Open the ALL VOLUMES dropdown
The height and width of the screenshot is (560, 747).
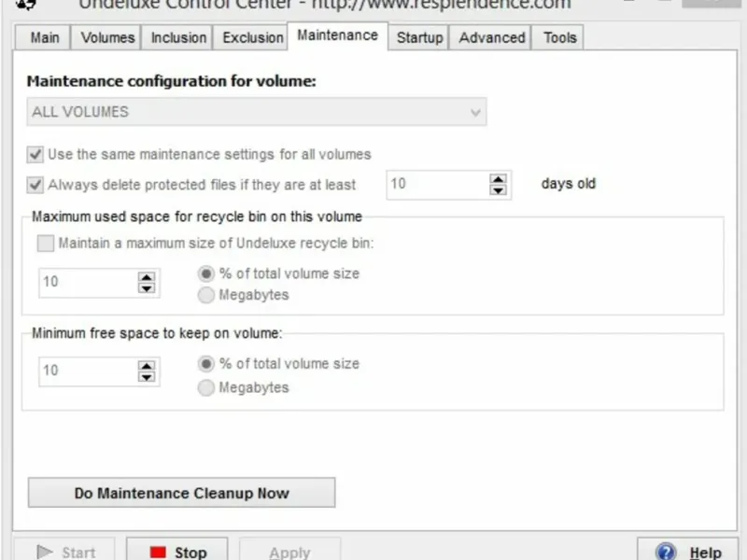coord(256,112)
